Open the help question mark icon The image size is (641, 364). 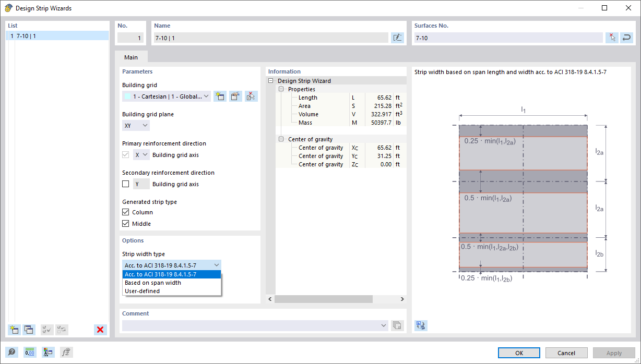[11, 352]
